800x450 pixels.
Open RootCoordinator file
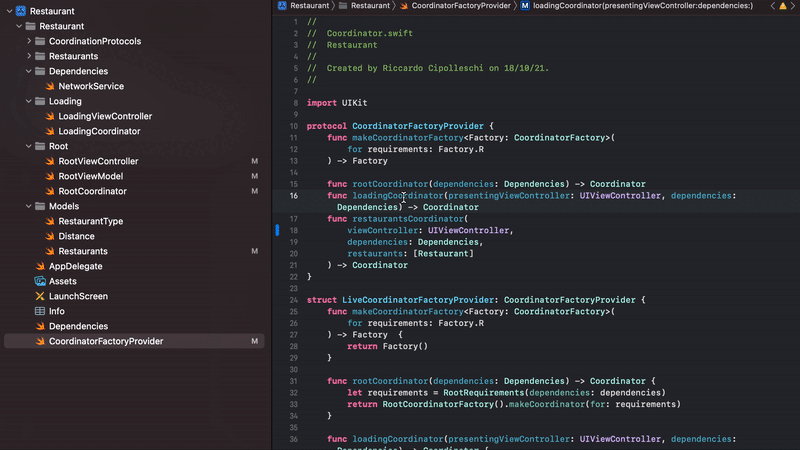coord(92,191)
